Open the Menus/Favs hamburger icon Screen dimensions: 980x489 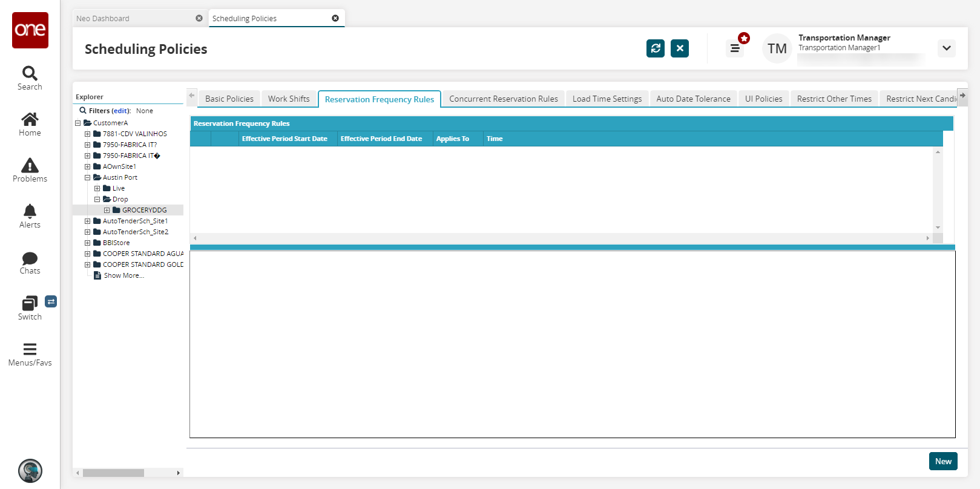pyautogui.click(x=30, y=349)
